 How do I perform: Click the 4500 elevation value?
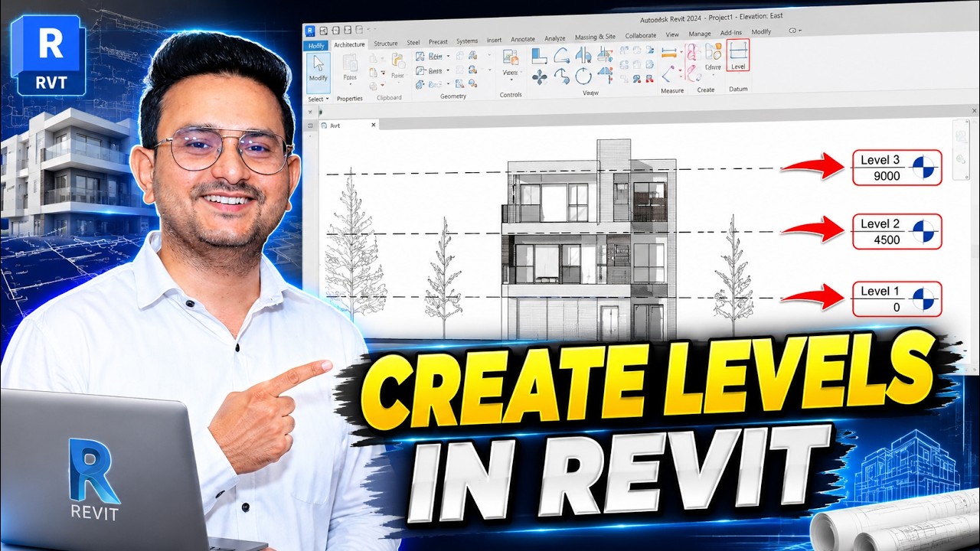887,240
